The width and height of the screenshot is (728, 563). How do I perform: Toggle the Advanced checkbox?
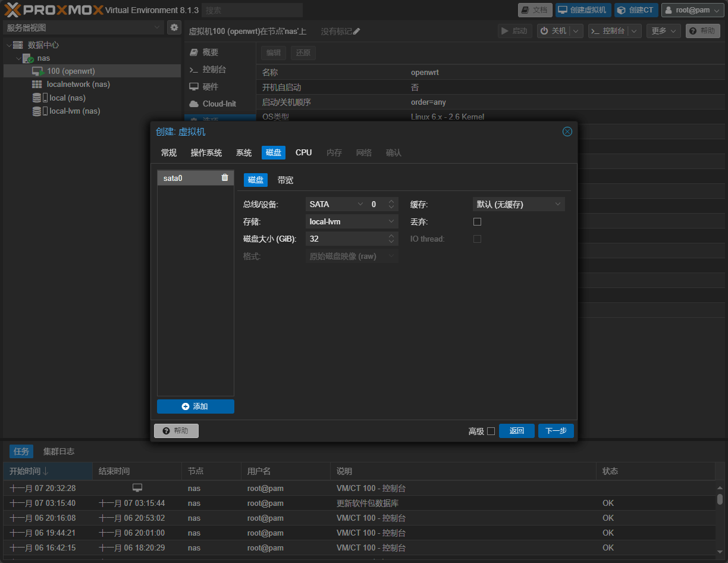(491, 431)
